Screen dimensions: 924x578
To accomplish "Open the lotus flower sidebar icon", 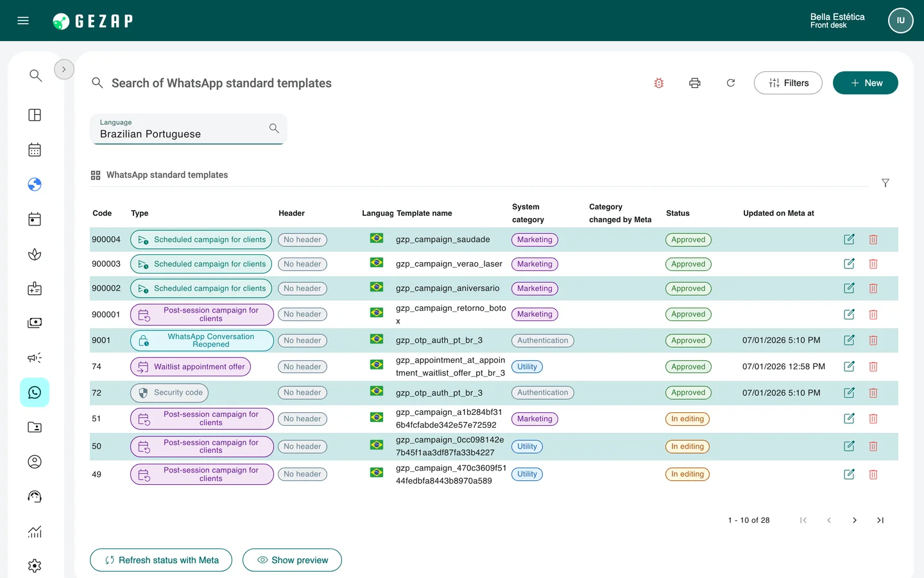I will point(35,254).
